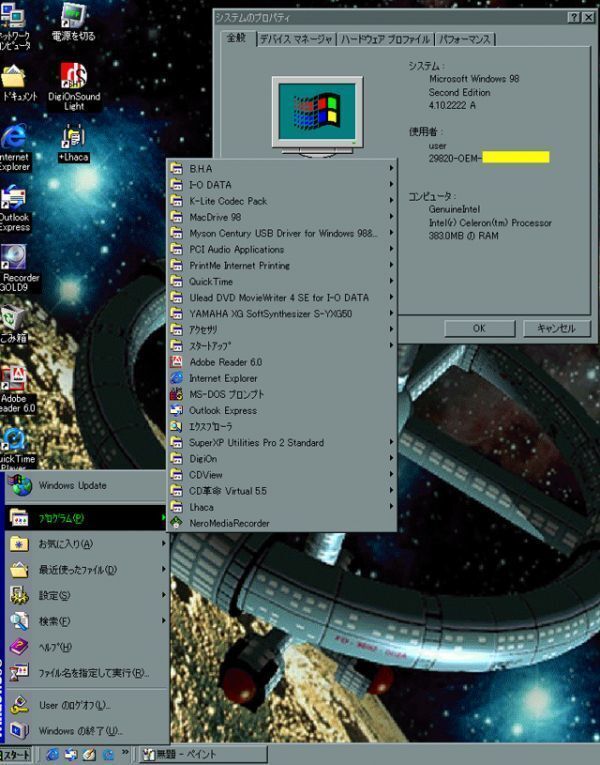The width and height of the screenshot is (600, 765).
Task: Expand the B.H.A program folder
Action: [x=282, y=168]
